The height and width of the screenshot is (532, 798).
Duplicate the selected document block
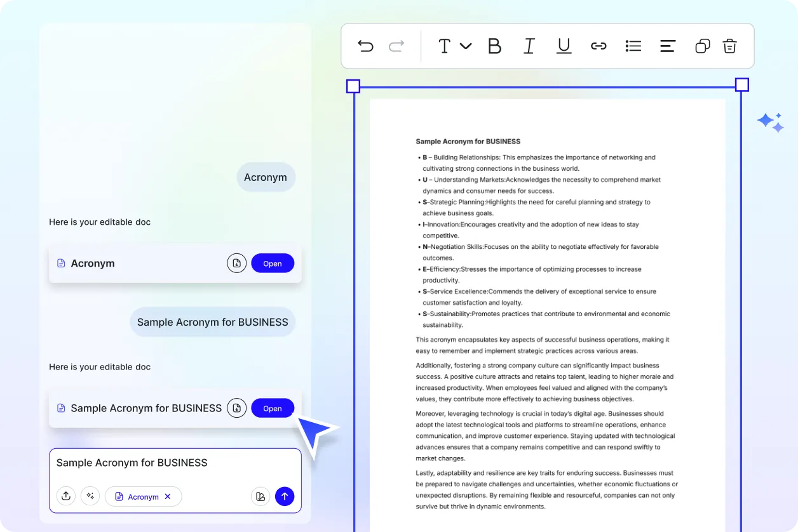[702, 46]
